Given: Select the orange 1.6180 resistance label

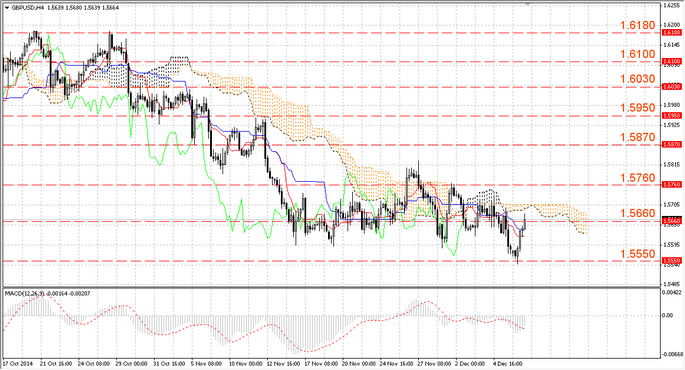Looking at the screenshot, I should [x=638, y=25].
